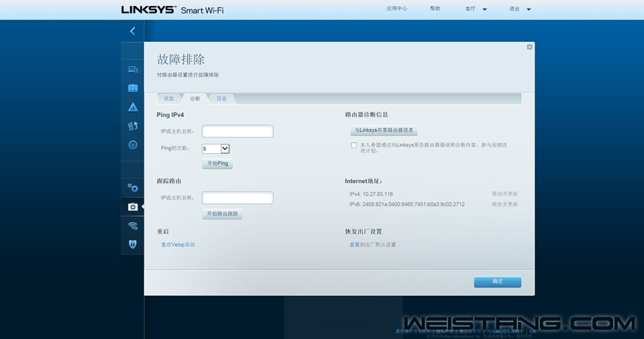The height and width of the screenshot is (339, 644).
Task: Open the Security shield sidebar icon
Action: click(x=133, y=245)
